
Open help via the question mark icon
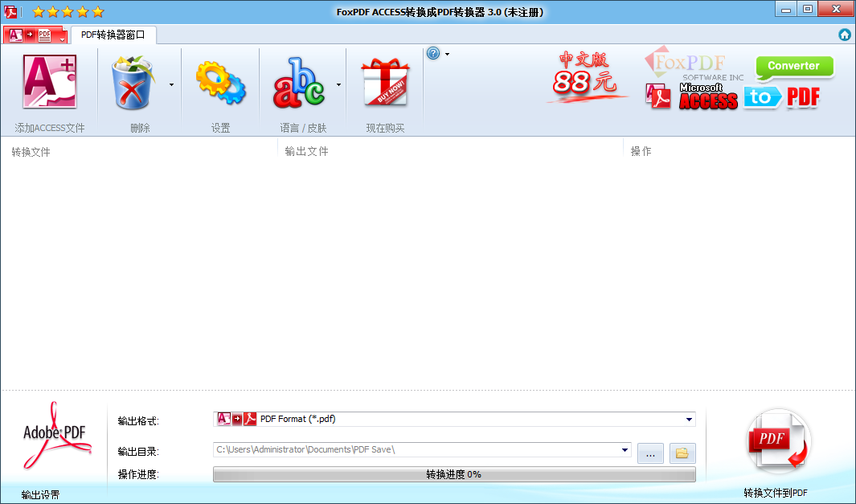433,53
